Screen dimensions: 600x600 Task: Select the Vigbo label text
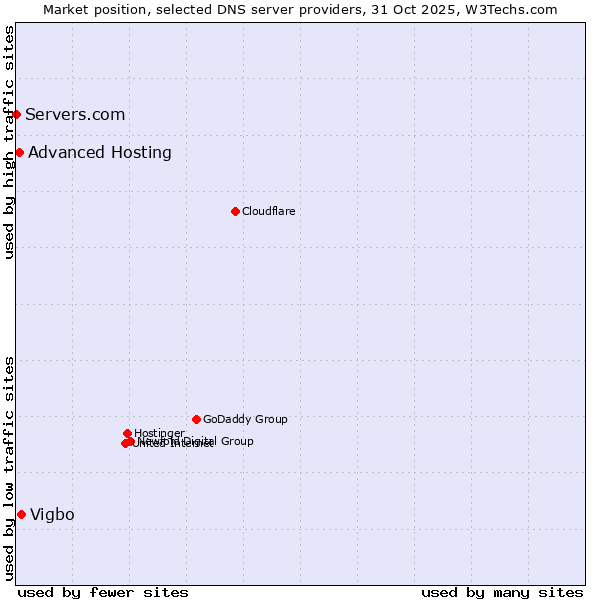(52, 515)
